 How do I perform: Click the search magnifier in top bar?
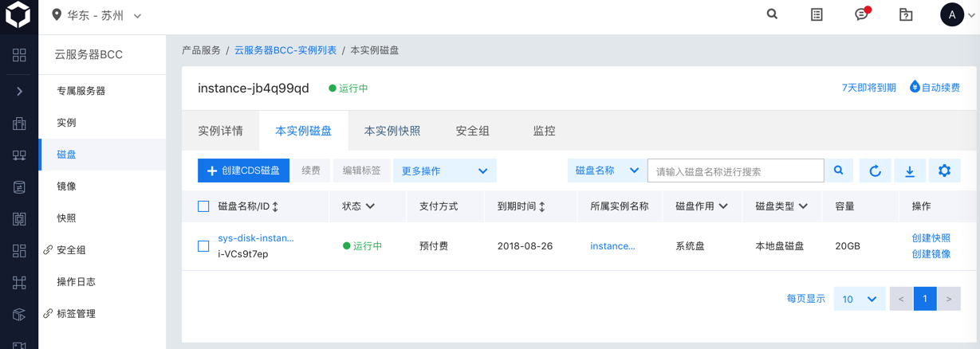(772, 14)
